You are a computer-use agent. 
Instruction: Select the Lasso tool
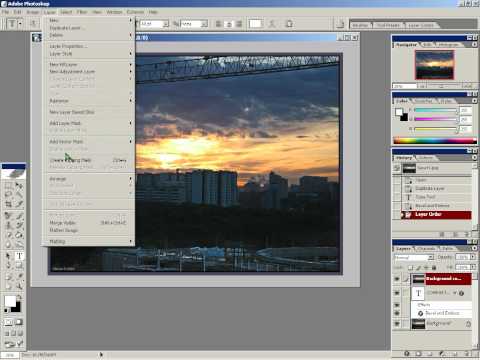tap(8, 194)
